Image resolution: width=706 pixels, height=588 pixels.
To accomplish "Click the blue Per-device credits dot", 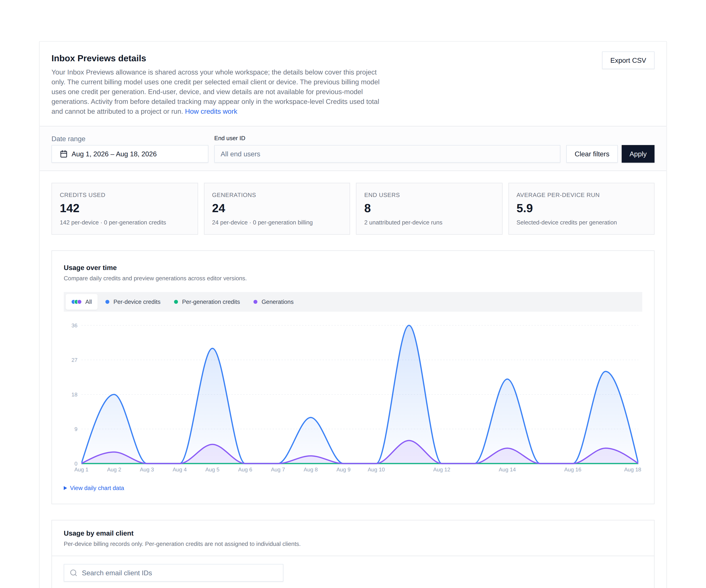I will [107, 302].
